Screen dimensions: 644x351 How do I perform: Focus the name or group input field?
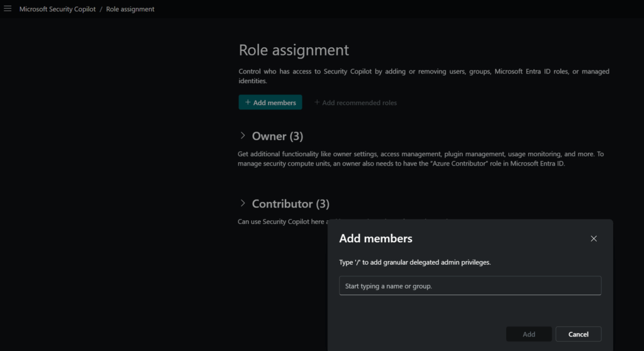[x=470, y=286]
